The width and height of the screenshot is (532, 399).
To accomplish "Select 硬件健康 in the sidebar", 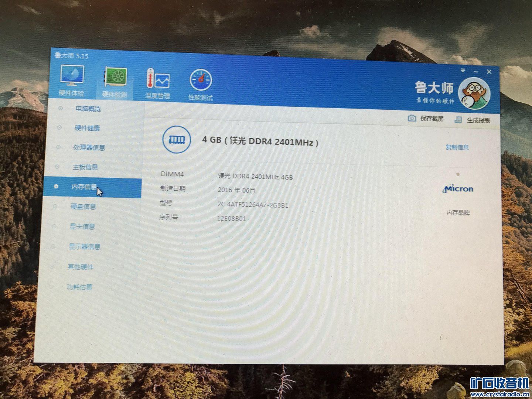I will [87, 128].
